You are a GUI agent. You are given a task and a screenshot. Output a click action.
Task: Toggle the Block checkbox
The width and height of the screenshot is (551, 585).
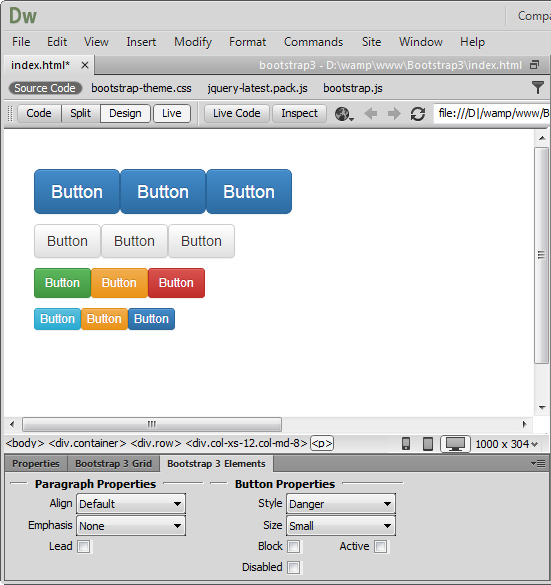(294, 547)
